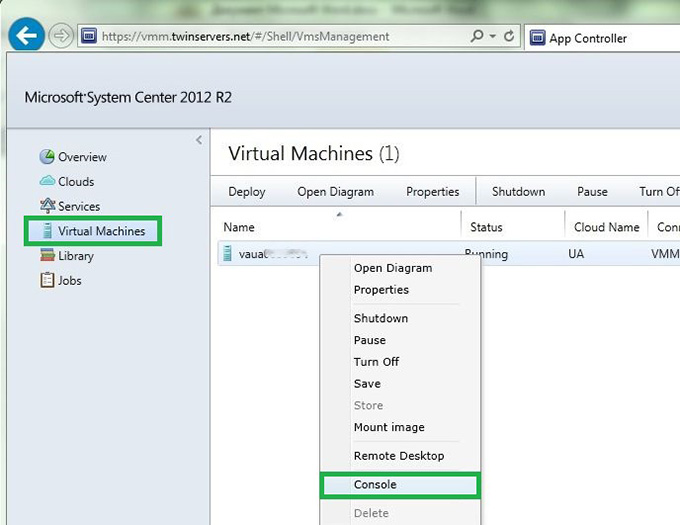Screen dimensions: 680x525
Task: Select the vaua virtual machine name
Action: click(x=273, y=254)
